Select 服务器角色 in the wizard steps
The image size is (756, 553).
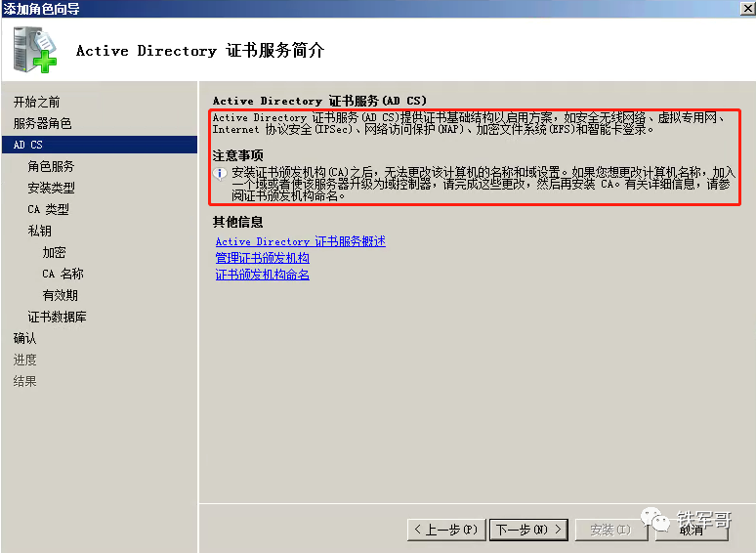tap(42, 123)
